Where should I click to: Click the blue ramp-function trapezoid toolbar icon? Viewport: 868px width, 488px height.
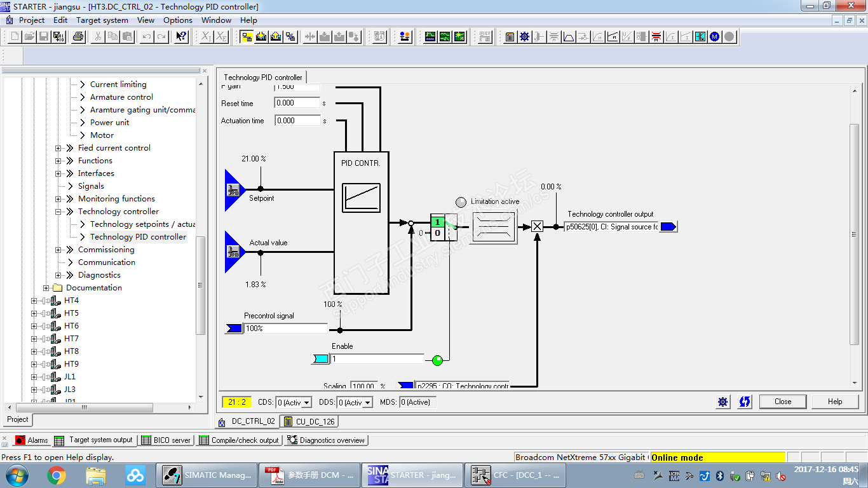[x=569, y=37]
